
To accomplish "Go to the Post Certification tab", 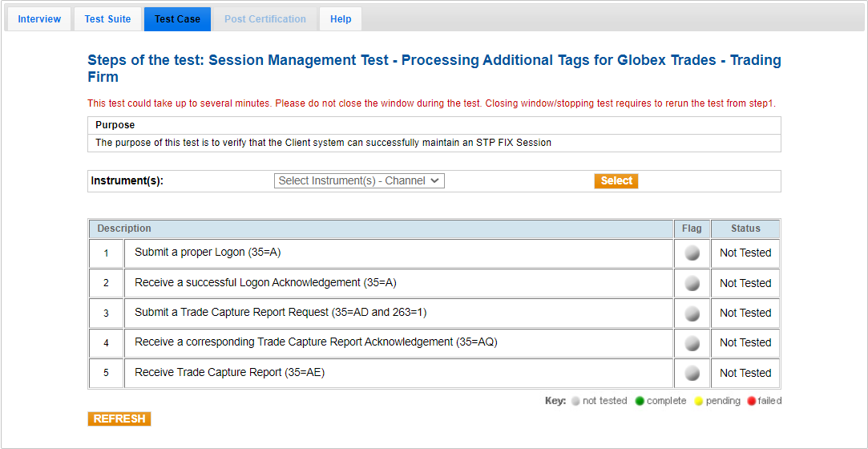I will [x=264, y=19].
